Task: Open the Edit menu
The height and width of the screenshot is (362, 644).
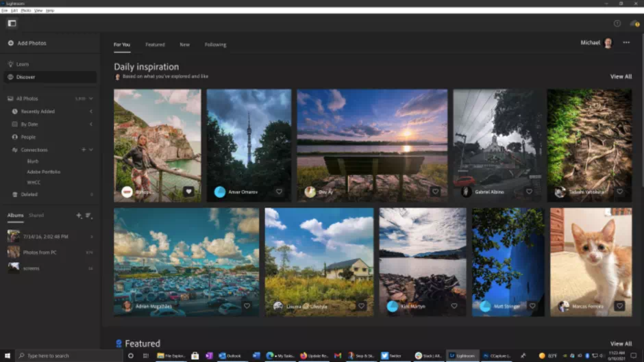Action: click(x=14, y=11)
